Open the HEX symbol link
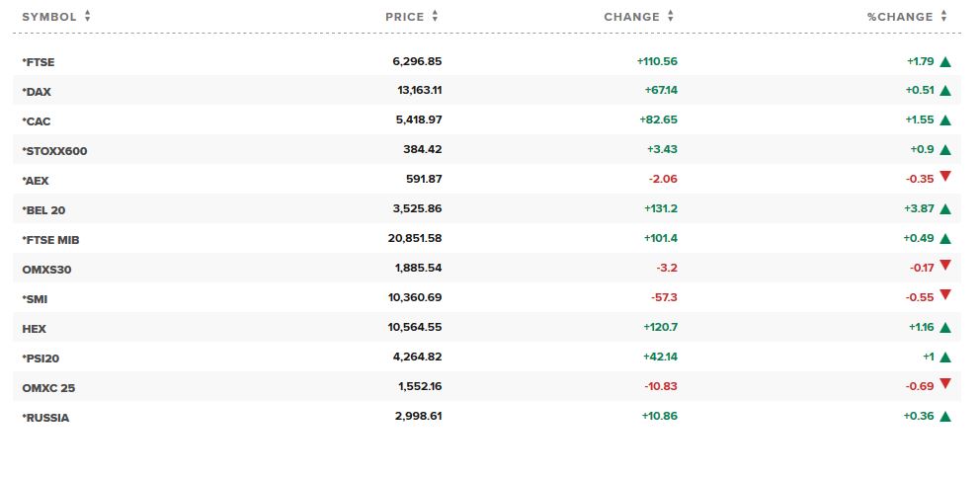The height and width of the screenshot is (477, 980). pos(35,329)
